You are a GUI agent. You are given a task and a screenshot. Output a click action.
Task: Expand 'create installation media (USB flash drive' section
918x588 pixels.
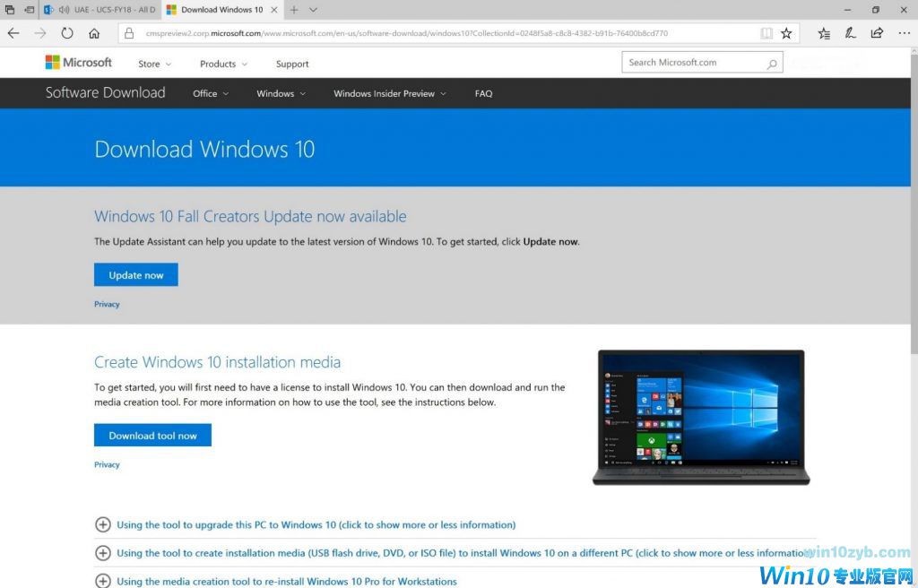(x=102, y=552)
